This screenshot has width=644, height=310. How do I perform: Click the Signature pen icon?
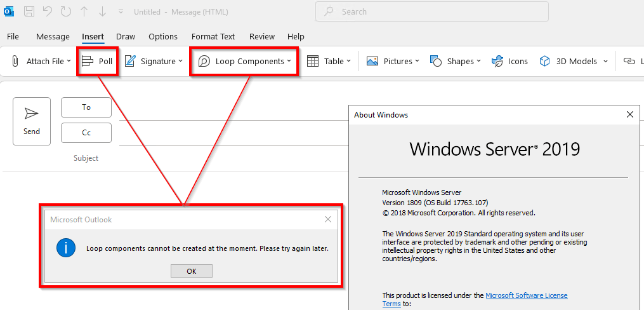tap(130, 61)
